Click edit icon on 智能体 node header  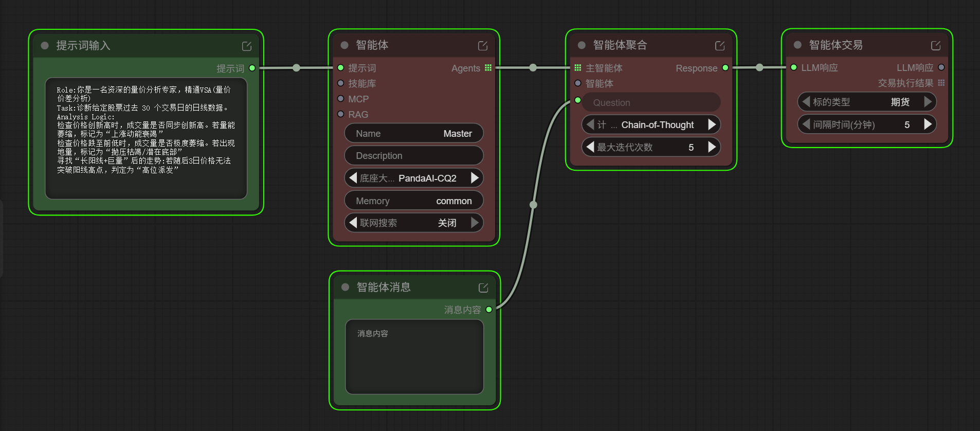pos(483,46)
